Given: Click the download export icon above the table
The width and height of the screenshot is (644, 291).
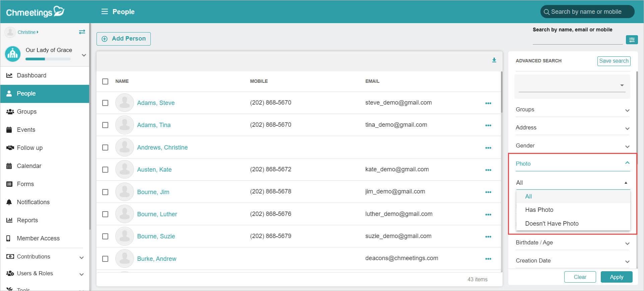Looking at the screenshot, I should tap(494, 60).
